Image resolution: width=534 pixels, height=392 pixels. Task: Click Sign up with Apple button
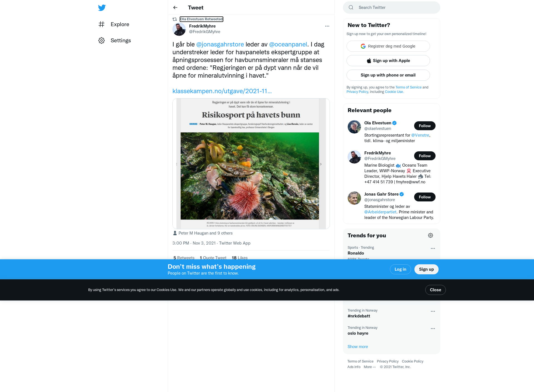point(388,61)
